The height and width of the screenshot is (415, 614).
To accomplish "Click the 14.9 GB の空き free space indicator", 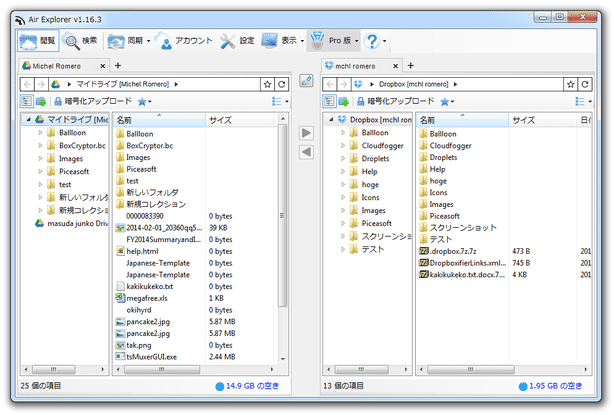I will click(247, 386).
